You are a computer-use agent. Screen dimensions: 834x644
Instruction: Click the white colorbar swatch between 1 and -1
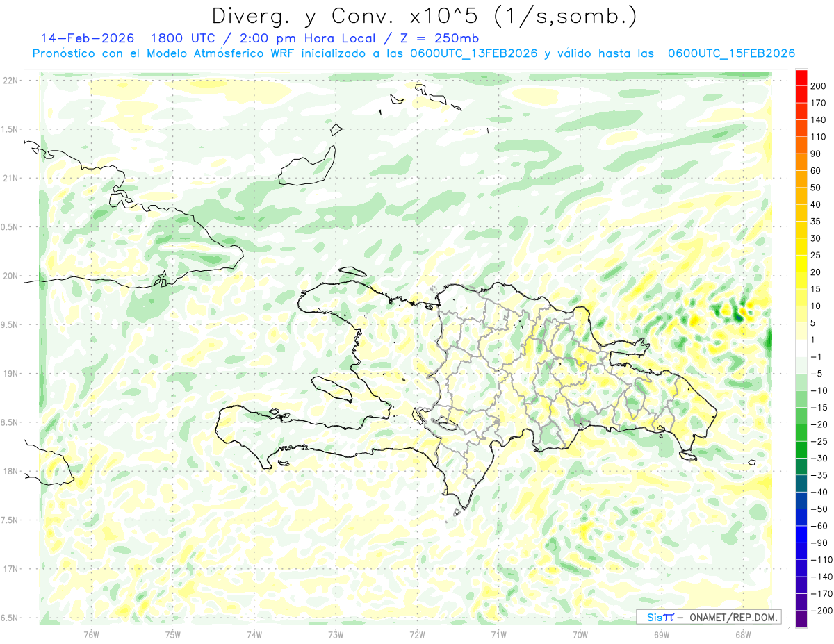(x=801, y=349)
